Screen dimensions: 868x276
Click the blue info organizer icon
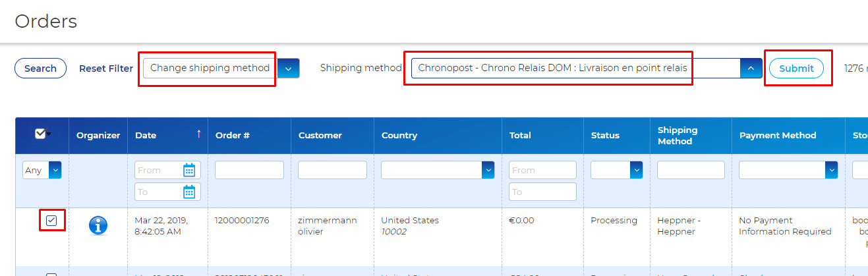[x=98, y=226]
